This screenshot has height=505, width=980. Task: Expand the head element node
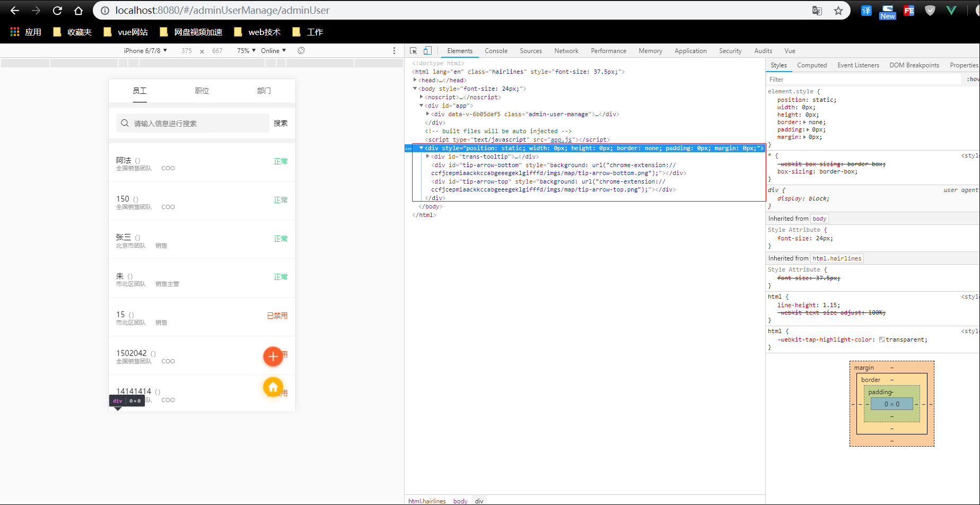pyautogui.click(x=415, y=80)
